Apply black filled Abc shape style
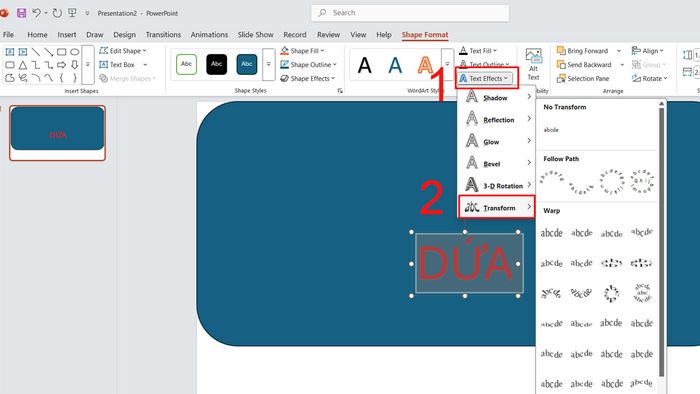The height and width of the screenshot is (394, 700). point(217,64)
